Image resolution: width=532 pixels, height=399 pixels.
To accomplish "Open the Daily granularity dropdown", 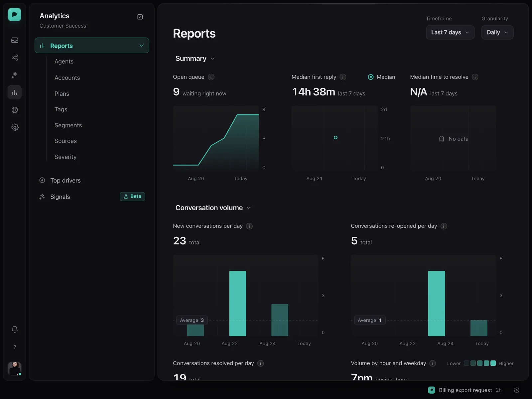I will click(x=497, y=33).
